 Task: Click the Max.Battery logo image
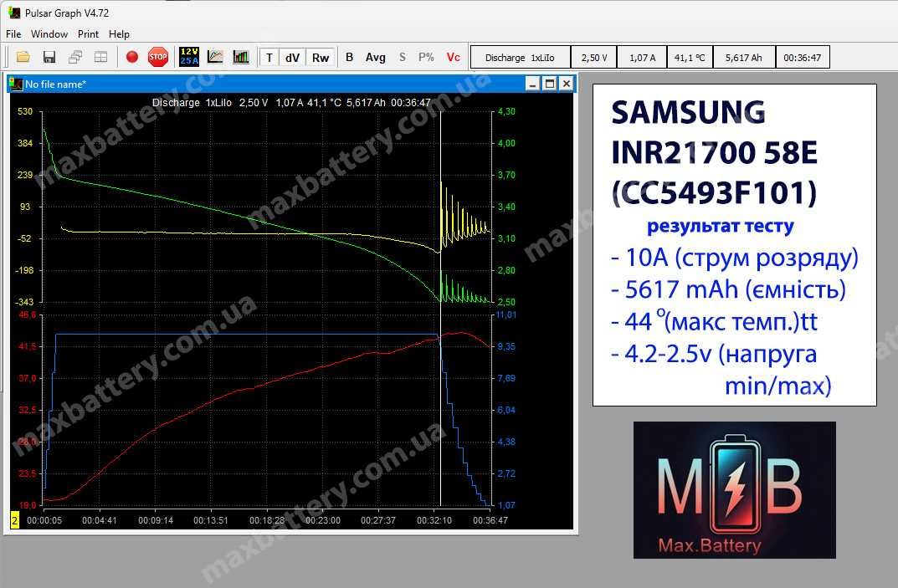[x=734, y=490]
